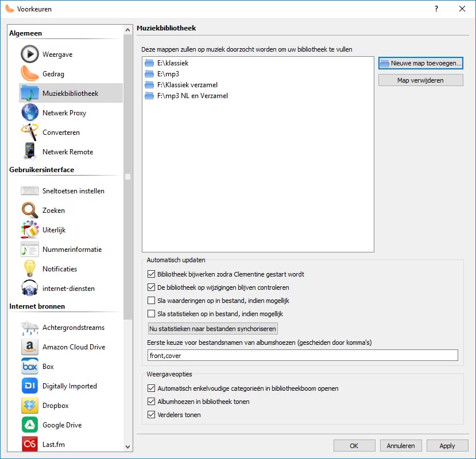Open the Google Drive icon
This screenshot has height=459, width=476.
coord(30,425)
